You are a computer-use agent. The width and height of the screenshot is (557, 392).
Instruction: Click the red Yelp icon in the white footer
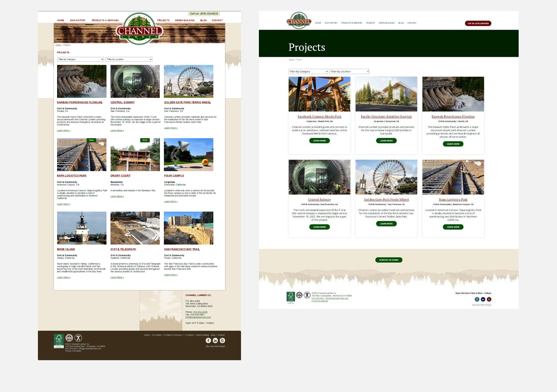[489, 299]
